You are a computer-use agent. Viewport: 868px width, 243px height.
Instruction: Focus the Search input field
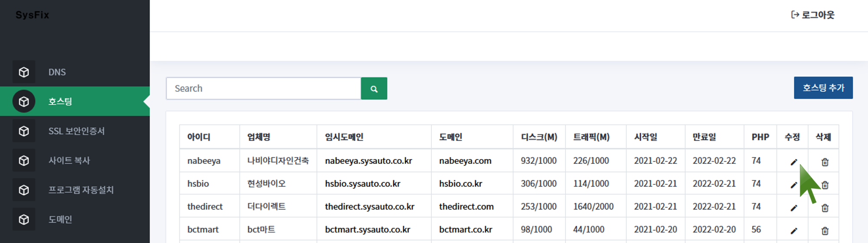(263, 89)
